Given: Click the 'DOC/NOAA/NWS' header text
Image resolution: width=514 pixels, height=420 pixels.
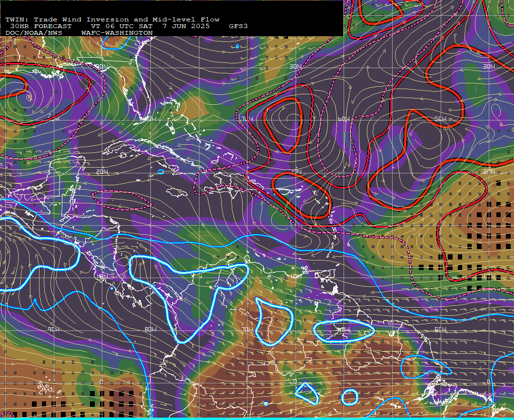Looking at the screenshot, I should point(34,33).
